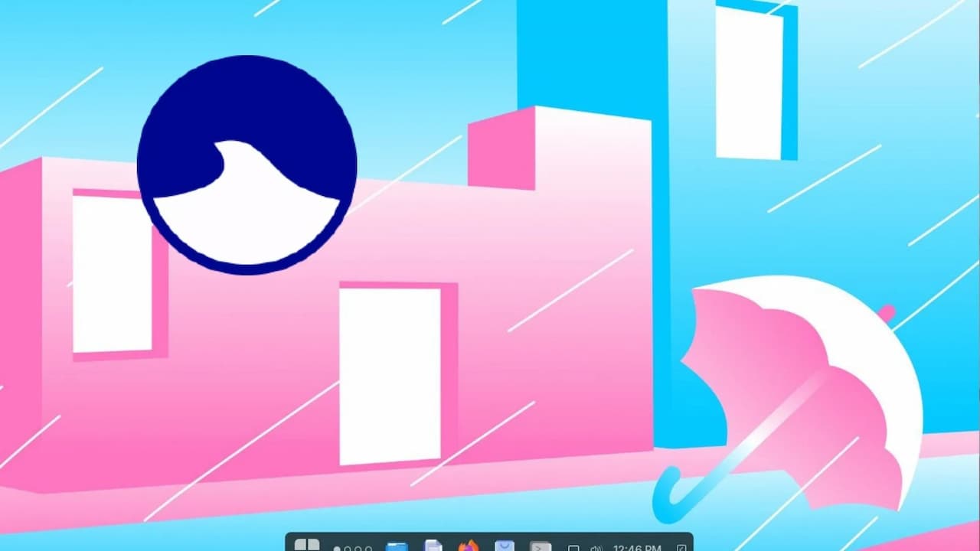
Task: Click the tray icon right of the clock
Action: click(x=681, y=549)
